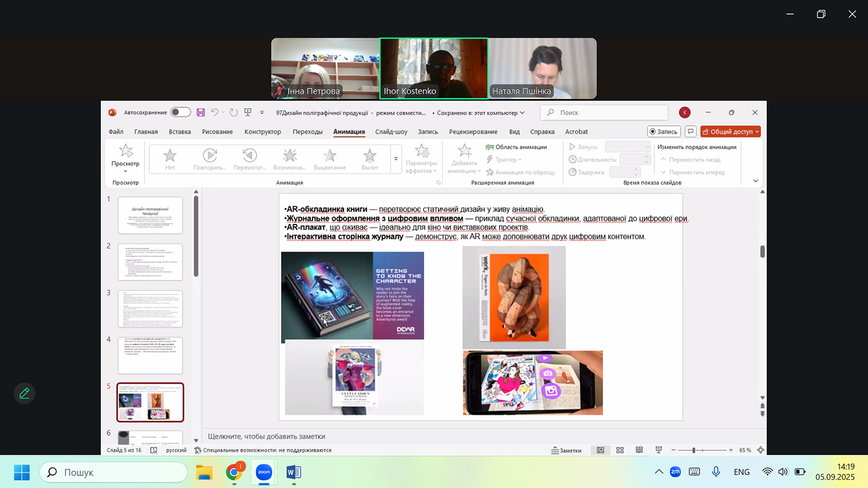The width and height of the screenshot is (868, 488).
Task: Open Google Chrome from taskbar
Action: pyautogui.click(x=234, y=472)
